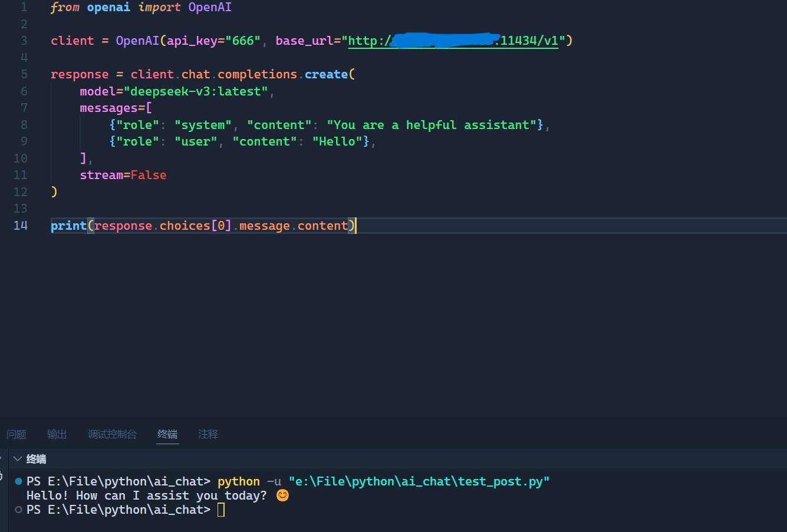Switch to the 输出 panel tab
The width and height of the screenshot is (787, 532).
tap(57, 434)
